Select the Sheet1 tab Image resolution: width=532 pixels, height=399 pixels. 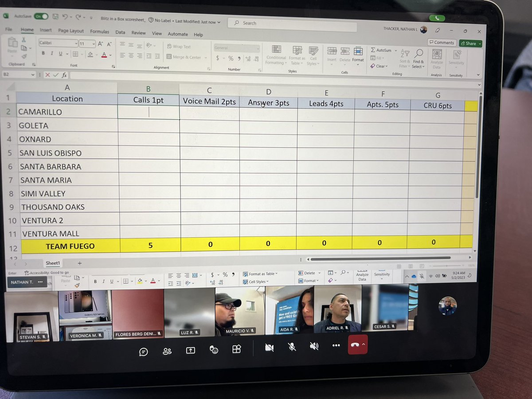coord(53,263)
